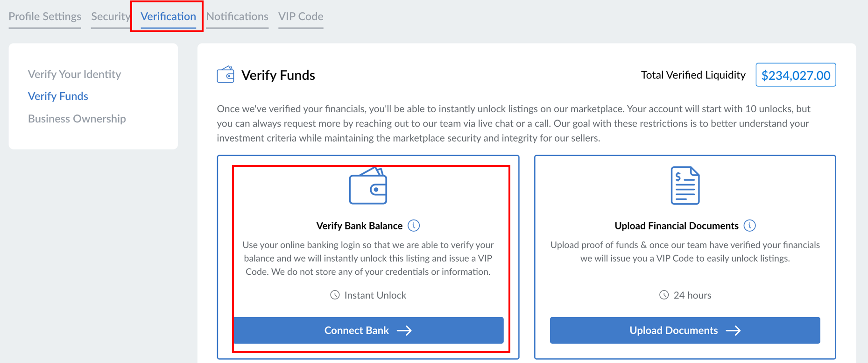Click the Upload Documents button

(685, 330)
